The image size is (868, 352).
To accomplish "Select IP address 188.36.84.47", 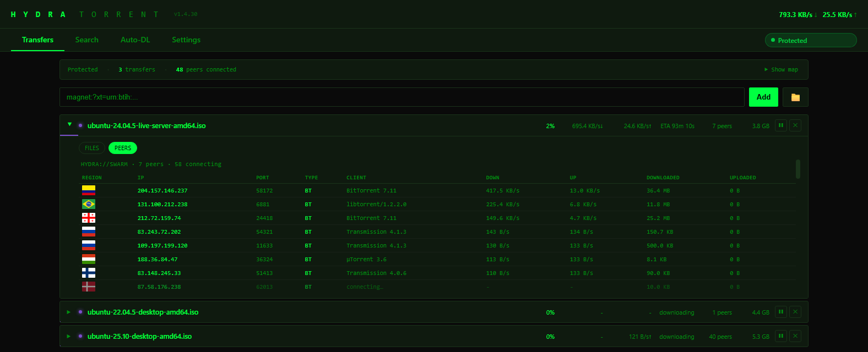I will [158, 260].
